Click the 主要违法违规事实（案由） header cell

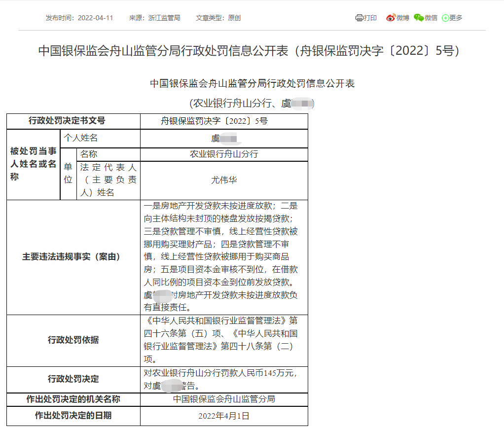click(73, 257)
